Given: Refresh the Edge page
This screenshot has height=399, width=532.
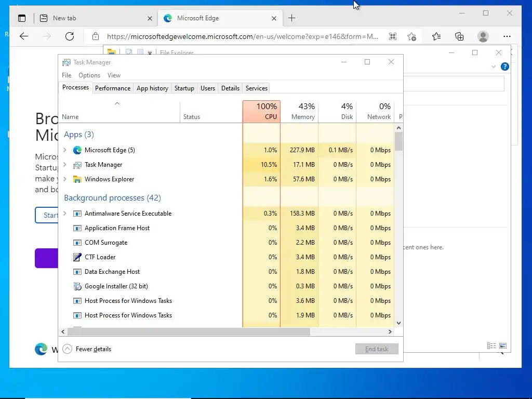Looking at the screenshot, I should (x=70, y=36).
